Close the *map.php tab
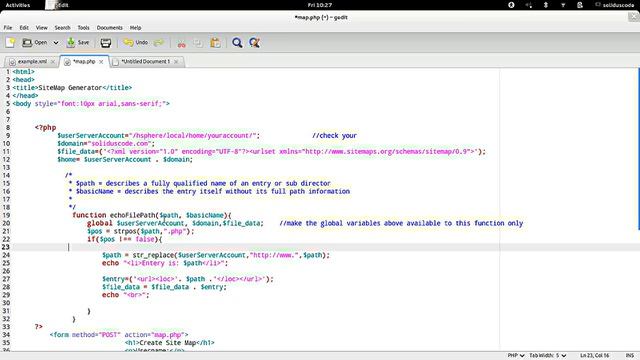Image resolution: width=640 pixels, height=360 pixels. click(x=101, y=62)
